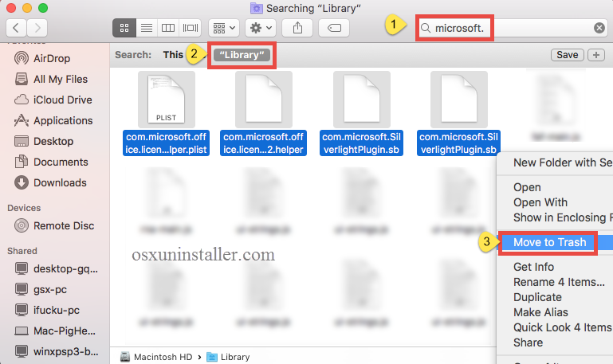Click the com.microsoft.office.licen...lper.plist file name

[x=166, y=143]
